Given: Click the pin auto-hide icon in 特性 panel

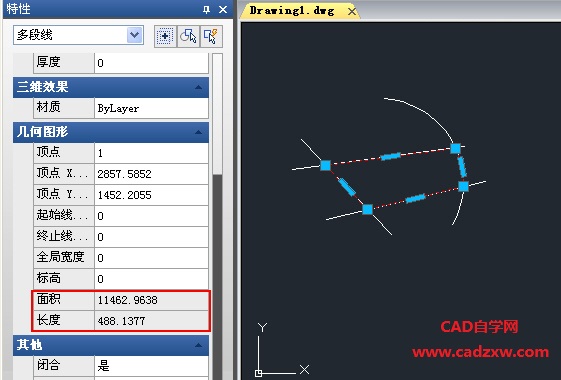Looking at the screenshot, I should 206,10.
